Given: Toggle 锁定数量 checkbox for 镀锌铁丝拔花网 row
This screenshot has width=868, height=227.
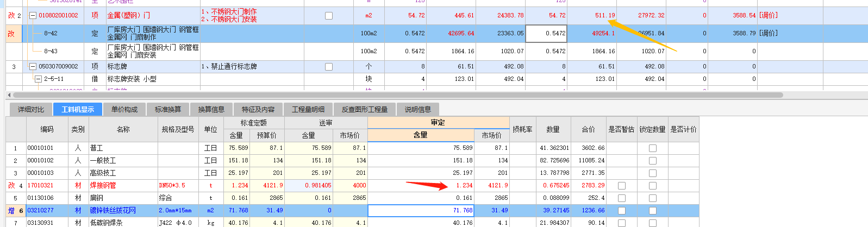Looking at the screenshot, I should (653, 211).
